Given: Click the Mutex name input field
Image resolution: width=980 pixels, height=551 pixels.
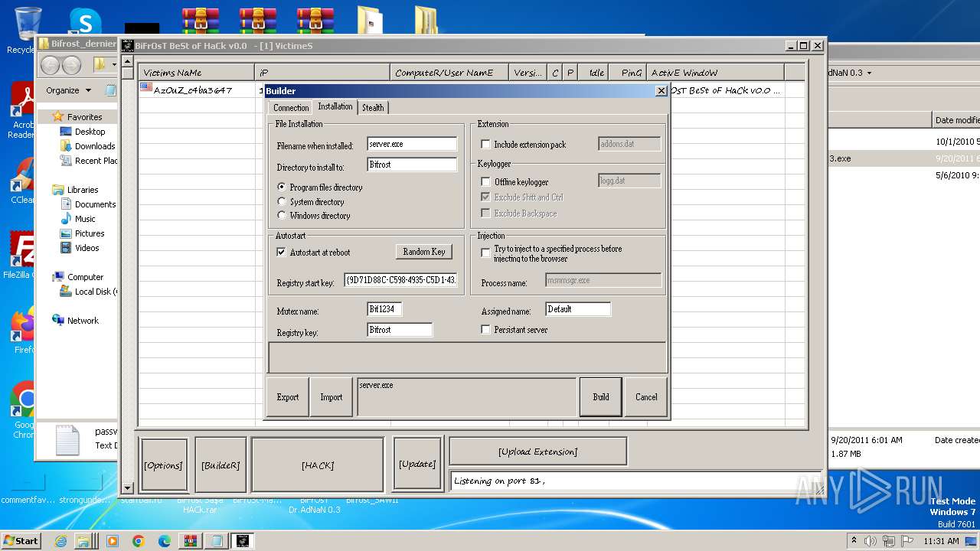Looking at the screenshot, I should [385, 309].
